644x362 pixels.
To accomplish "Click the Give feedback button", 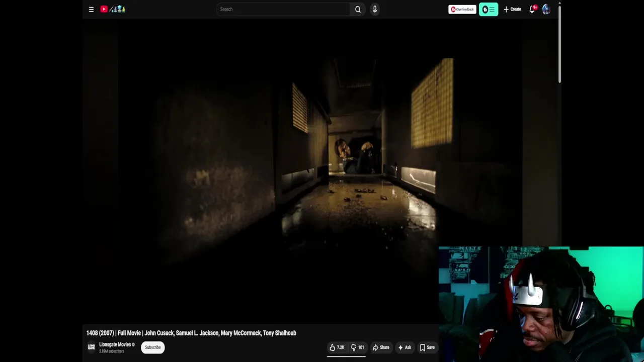I will coord(462,9).
